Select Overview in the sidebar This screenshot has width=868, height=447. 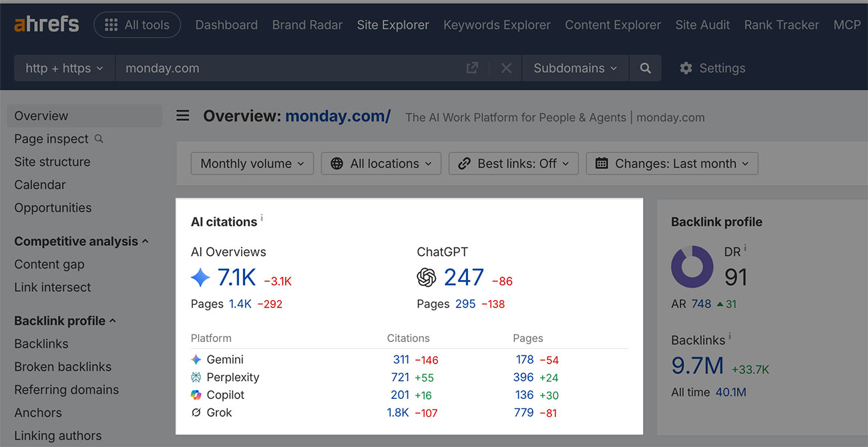click(x=85, y=116)
